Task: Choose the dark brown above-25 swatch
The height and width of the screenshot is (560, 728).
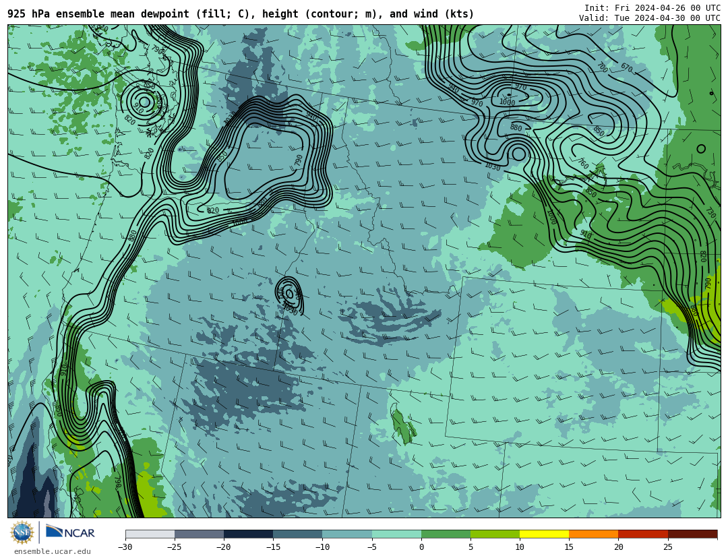Action: tap(692, 534)
